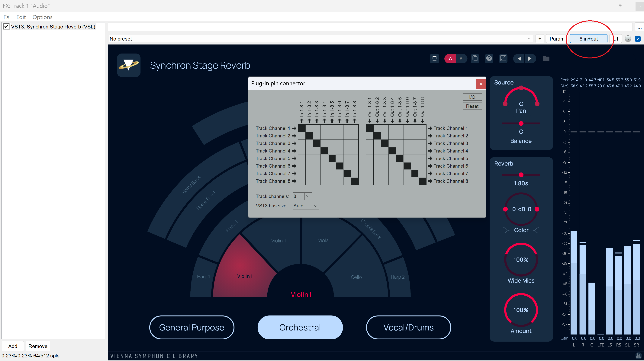Click the Remove FX button
The image size is (644, 361).
pos(38,346)
